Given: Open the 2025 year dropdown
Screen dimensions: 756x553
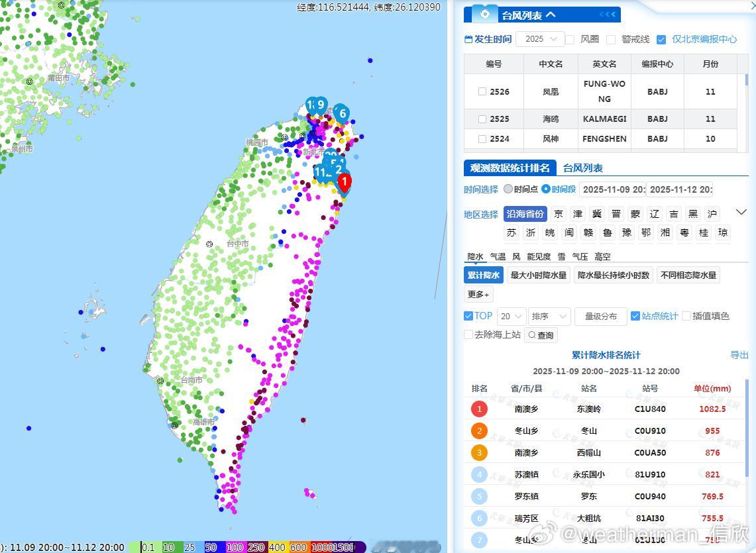Looking at the screenshot, I should (540, 39).
